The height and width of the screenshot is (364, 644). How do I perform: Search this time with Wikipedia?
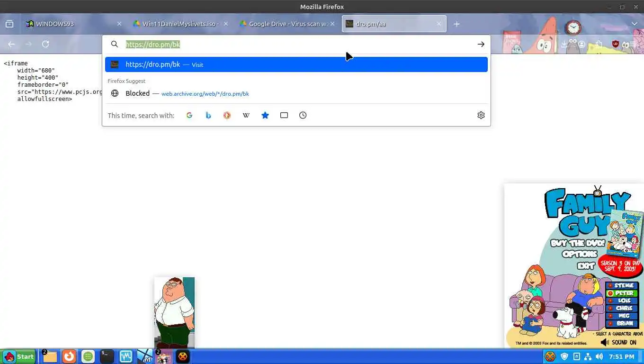246,115
